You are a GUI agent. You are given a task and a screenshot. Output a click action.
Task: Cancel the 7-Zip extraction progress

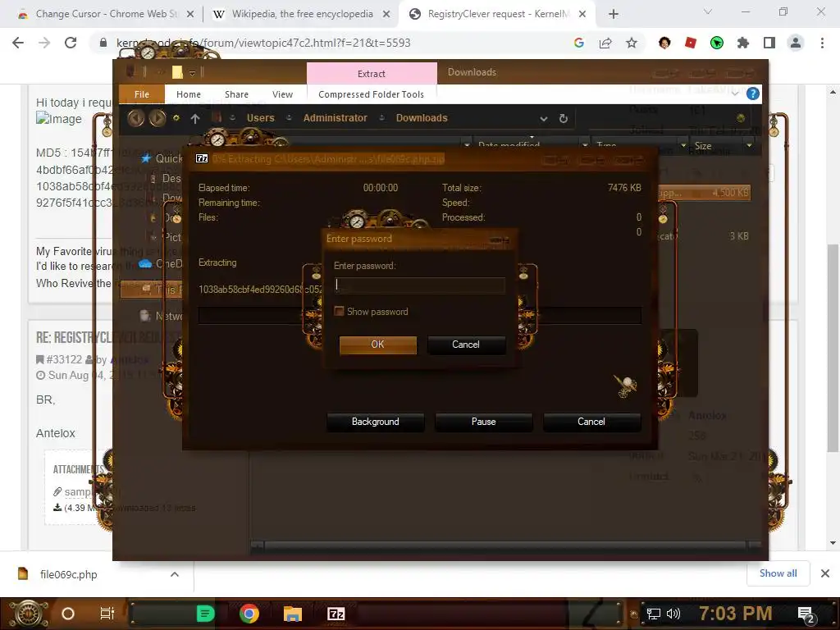click(591, 422)
